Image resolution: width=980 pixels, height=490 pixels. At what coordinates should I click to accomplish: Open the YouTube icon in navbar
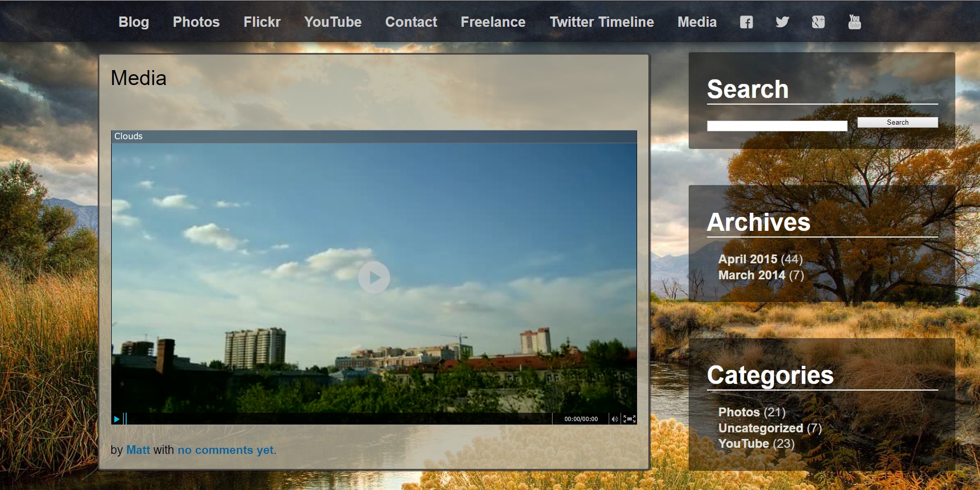click(x=854, y=22)
